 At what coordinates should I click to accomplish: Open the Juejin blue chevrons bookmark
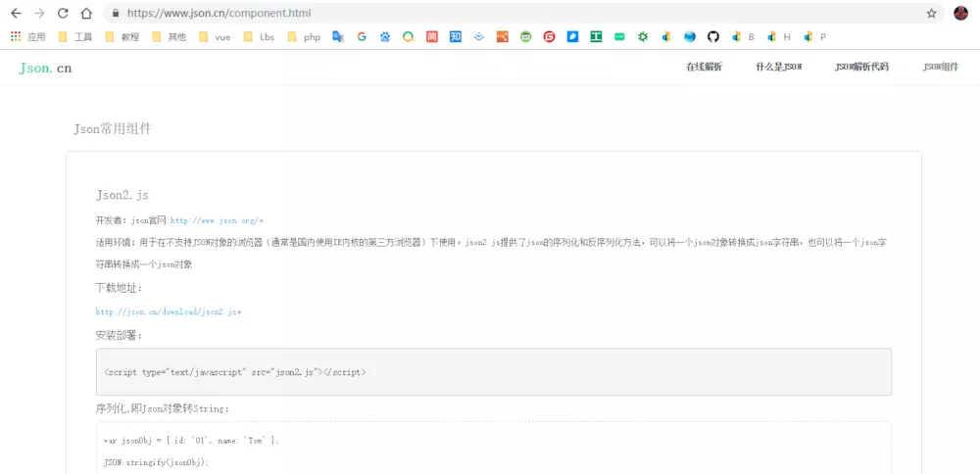point(479,37)
